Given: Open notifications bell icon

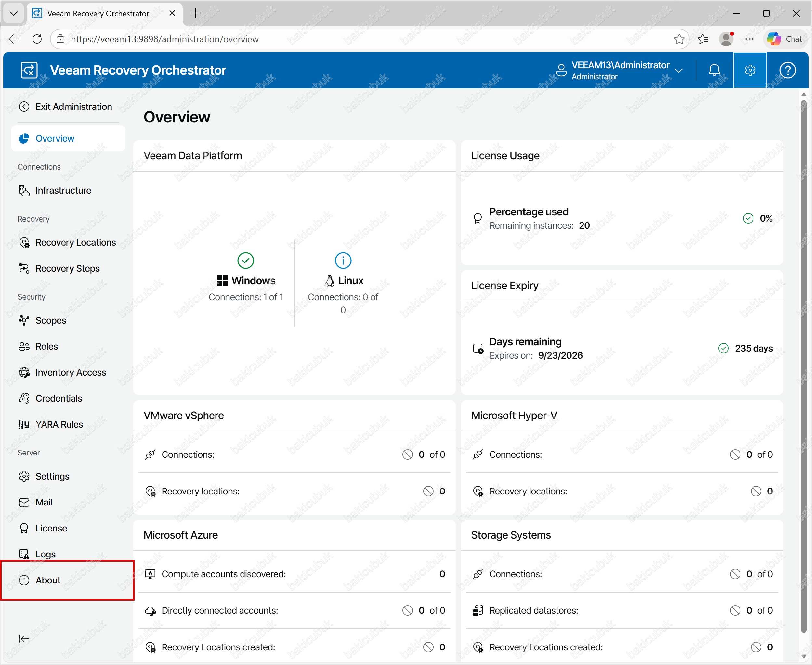Looking at the screenshot, I should (x=714, y=70).
